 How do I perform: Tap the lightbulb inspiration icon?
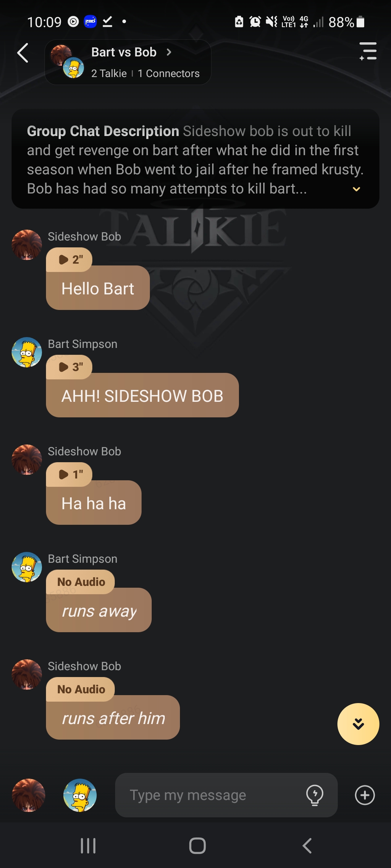pos(315,795)
